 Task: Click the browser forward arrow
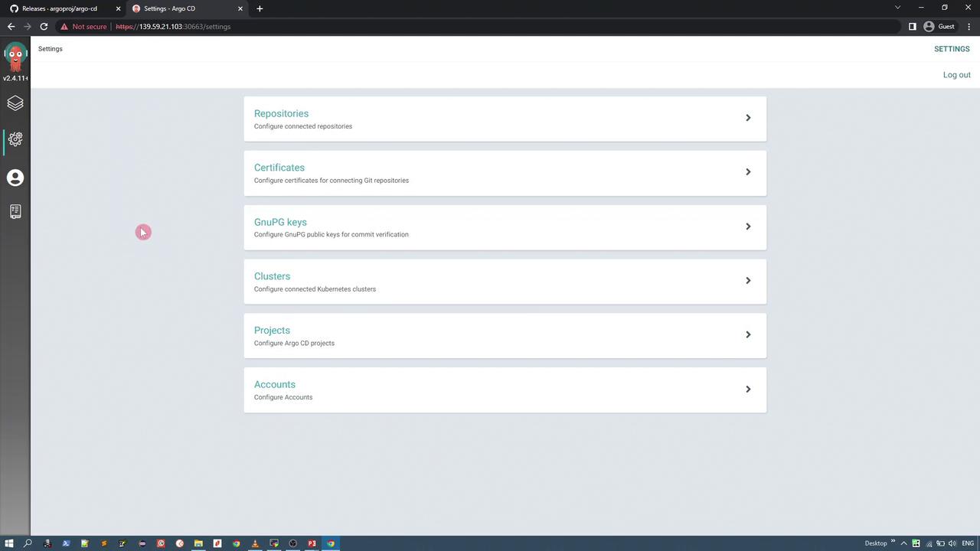(x=28, y=26)
